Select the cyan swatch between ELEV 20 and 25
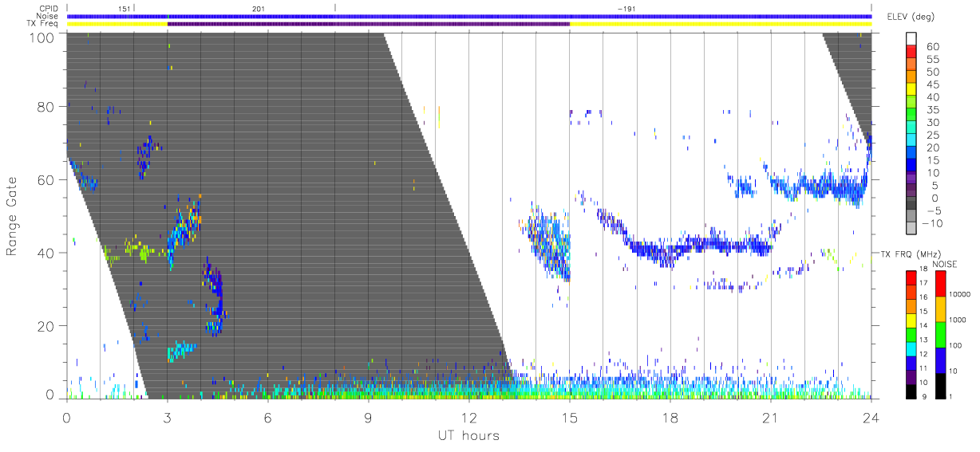980x452 pixels. (912, 140)
